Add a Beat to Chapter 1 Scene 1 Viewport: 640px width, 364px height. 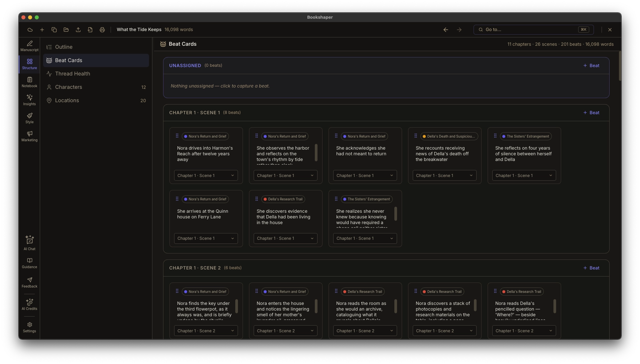591,113
